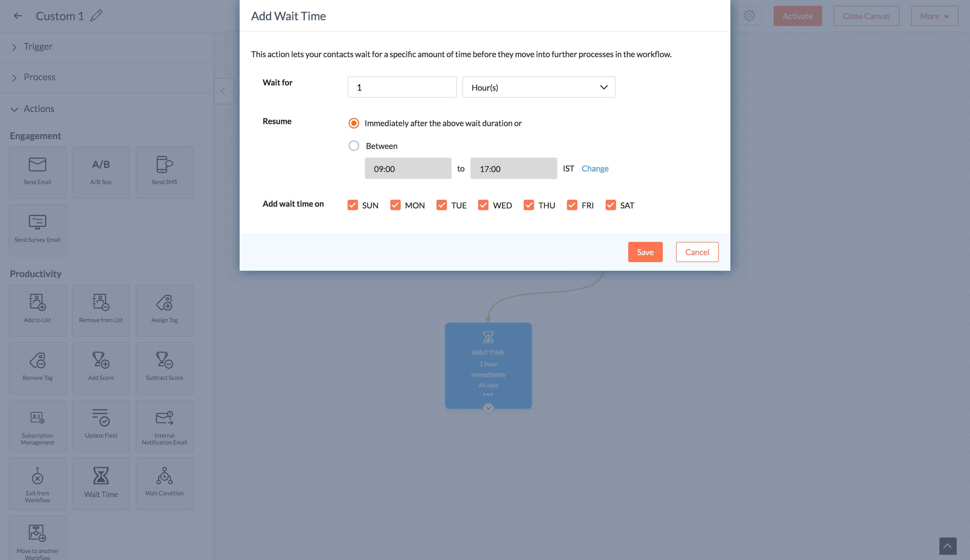
Task: Disable the SUN day checkbox
Action: (353, 205)
